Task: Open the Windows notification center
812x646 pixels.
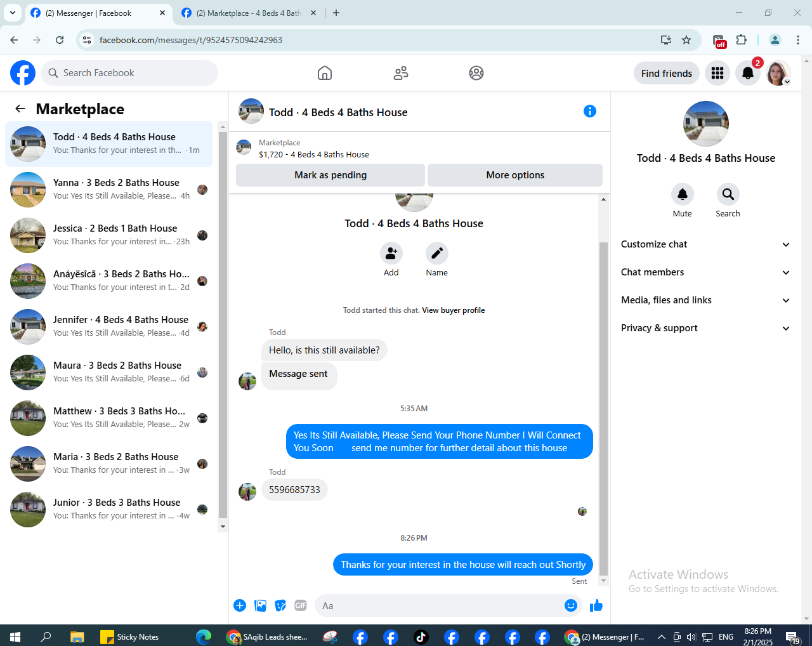Action: click(x=792, y=637)
